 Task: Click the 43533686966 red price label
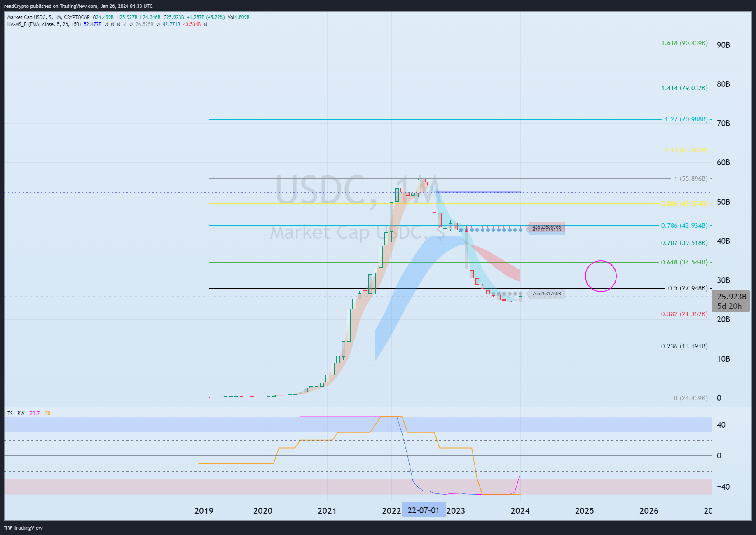pyautogui.click(x=546, y=227)
